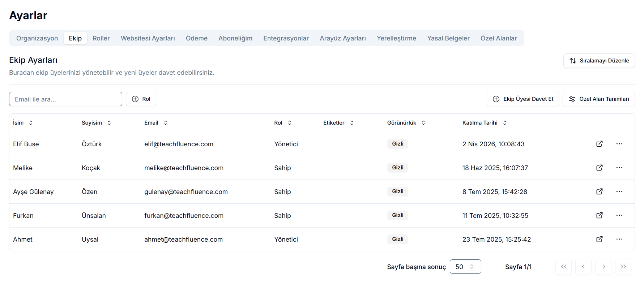Click Yönetici role in Ahmet row
This screenshot has height=281, width=644.
coord(286,239)
